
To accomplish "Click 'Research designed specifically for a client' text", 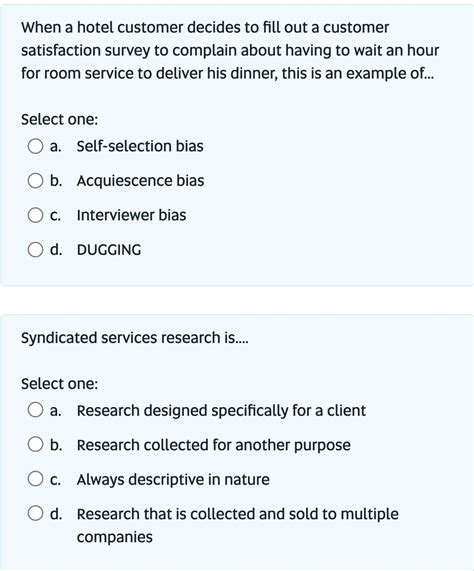I will click(221, 411).
